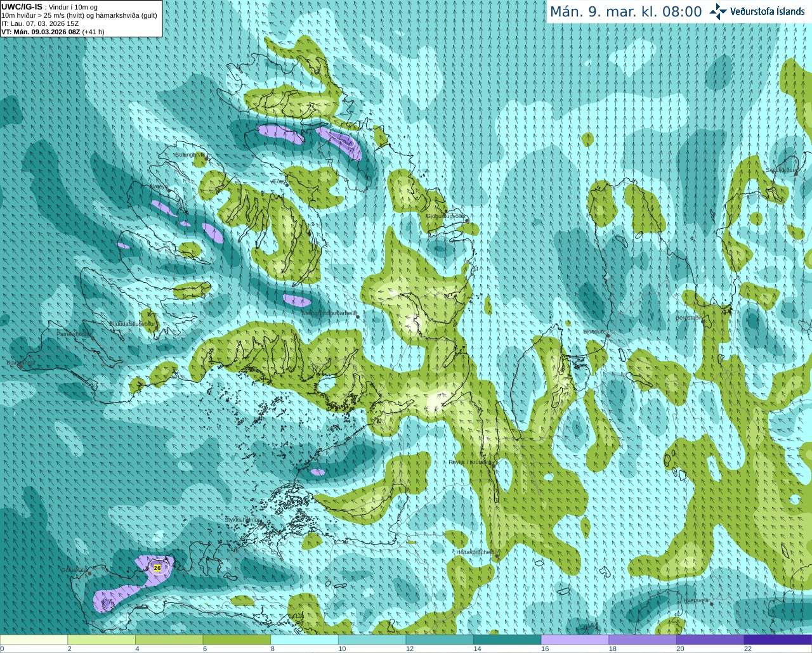
Task: Select the dark indigo legend swatch above 22
Action: click(778, 640)
